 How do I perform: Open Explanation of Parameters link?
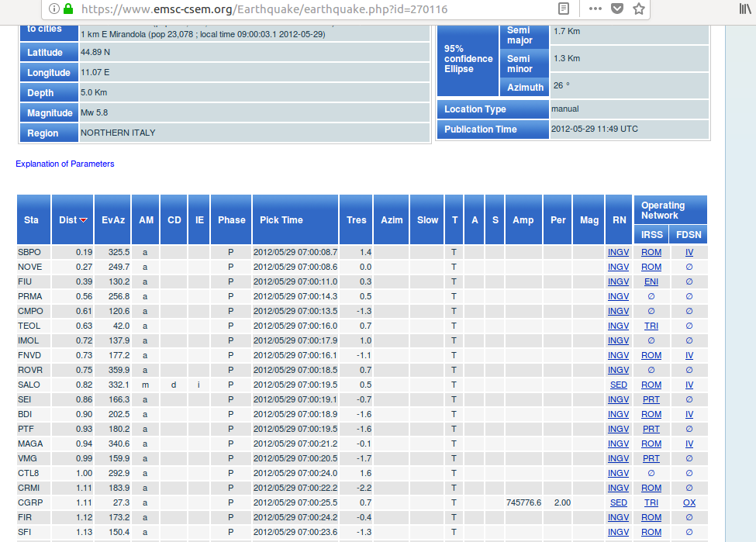tap(65, 164)
